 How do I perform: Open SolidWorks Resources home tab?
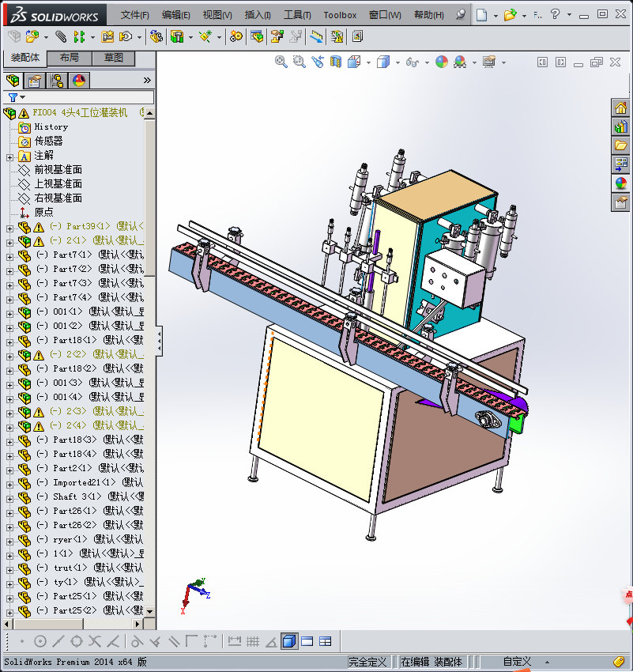[620, 108]
